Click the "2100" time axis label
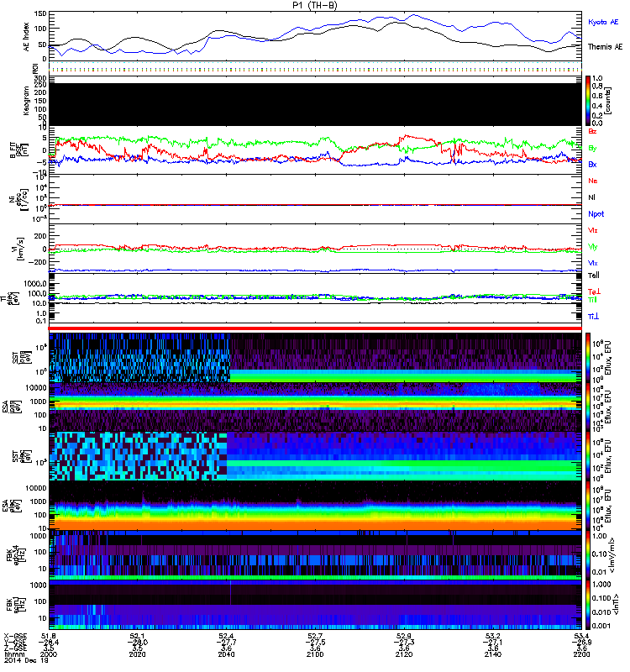This screenshot has width=630, height=672. 315,654
